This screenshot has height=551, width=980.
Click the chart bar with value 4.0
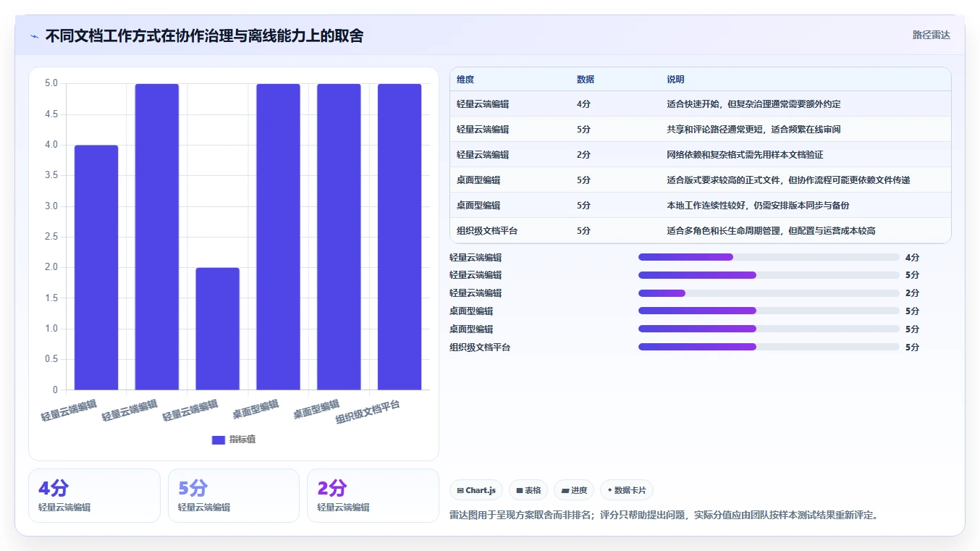coord(96,267)
